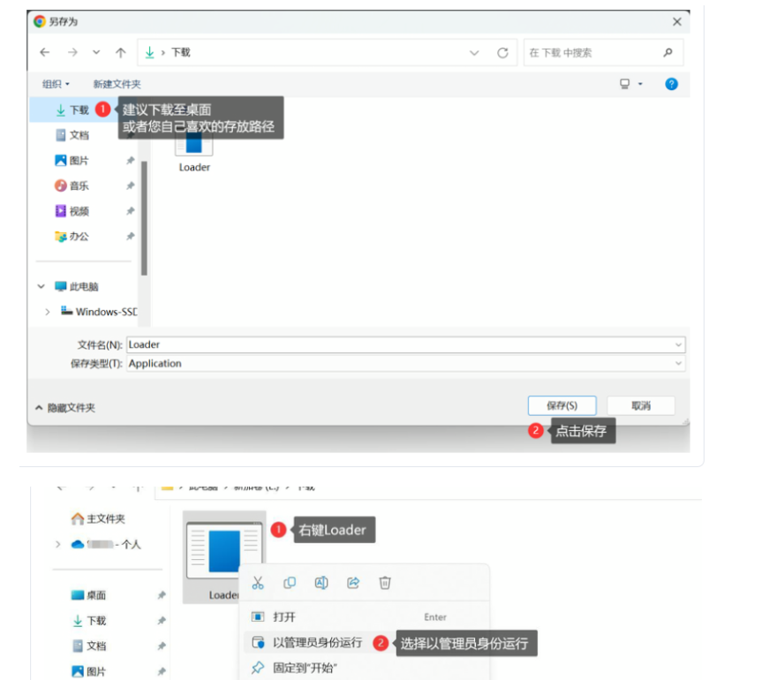Go up one folder with up arrow

point(121,53)
